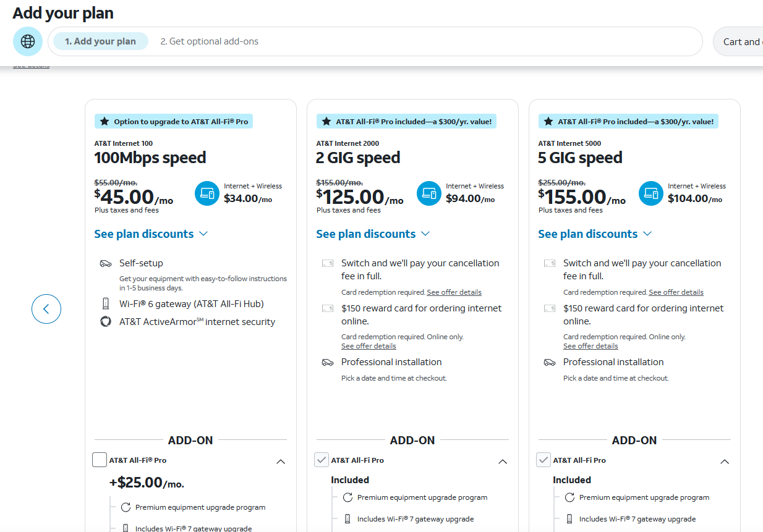The height and width of the screenshot is (532, 763).
Task: Expand See plan discounts for the 5 GIG plan
Action: point(595,234)
